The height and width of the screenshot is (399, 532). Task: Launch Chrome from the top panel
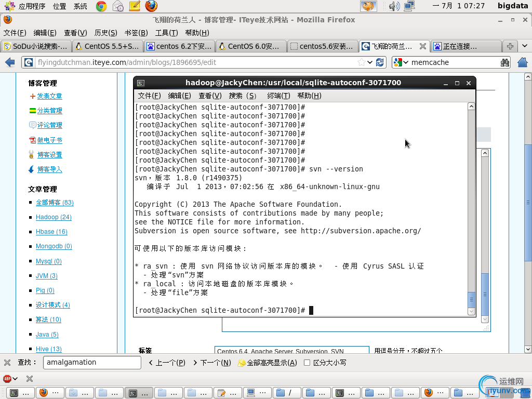(x=101, y=6)
